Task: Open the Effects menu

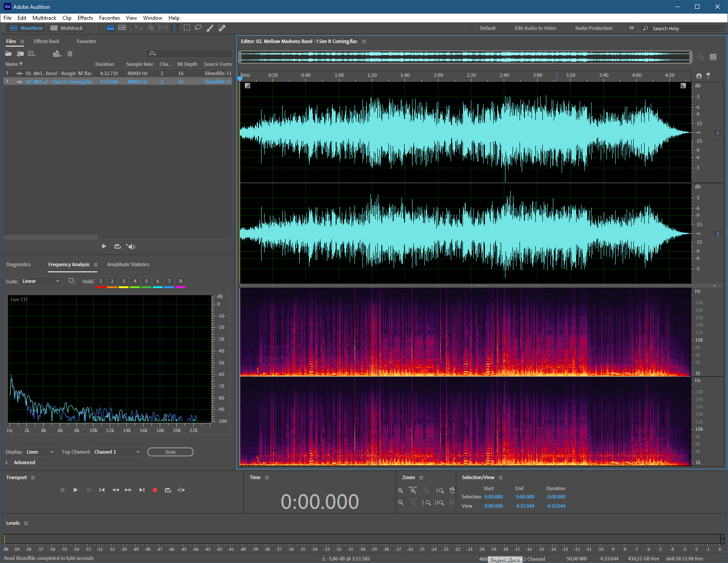Action: [85, 18]
